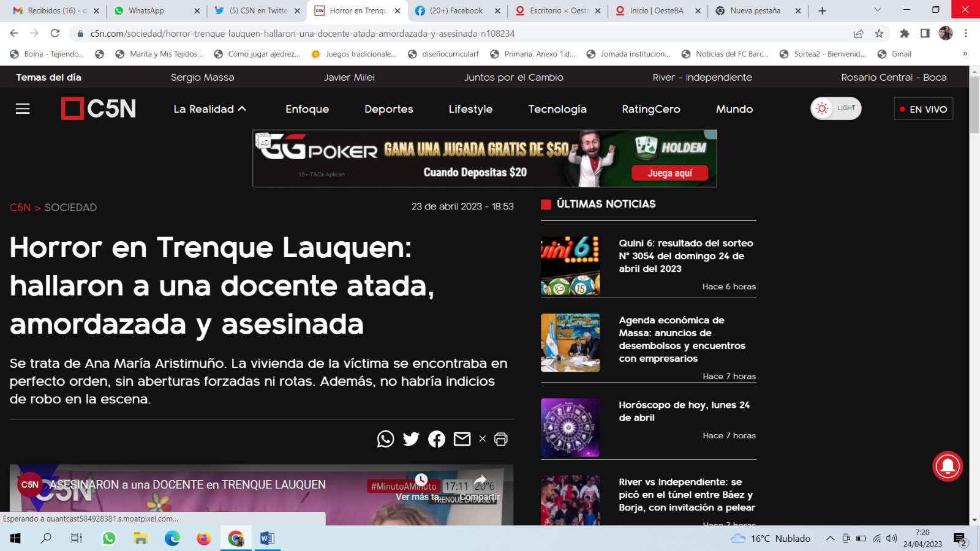
Task: Show hidden system tray icons
Action: (x=830, y=539)
